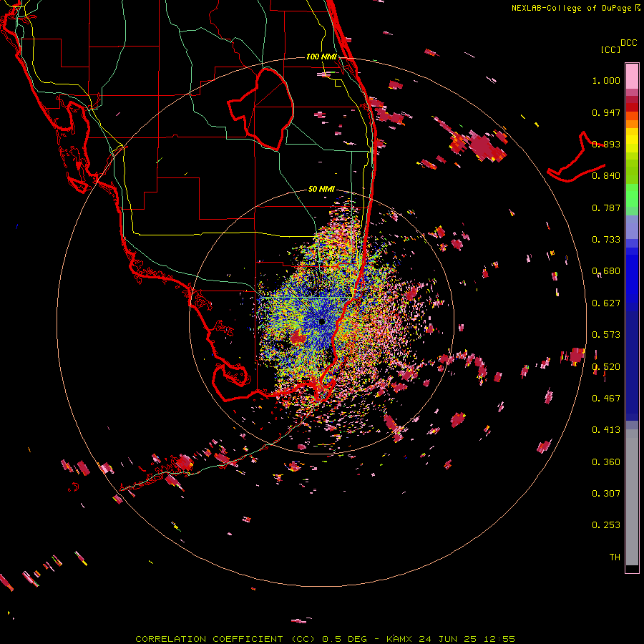Select the 0.680 scale value
Viewport: 644px width, 644px height.
(x=606, y=271)
